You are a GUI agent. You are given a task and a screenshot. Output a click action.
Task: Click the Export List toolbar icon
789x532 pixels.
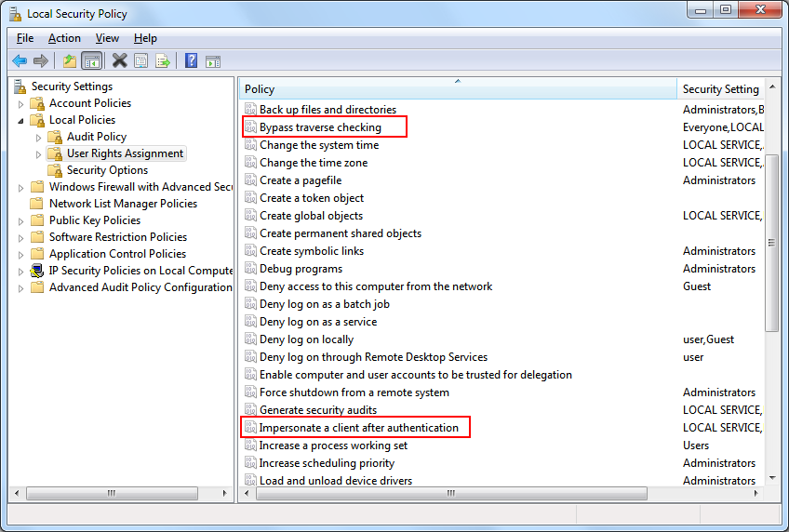(x=163, y=61)
